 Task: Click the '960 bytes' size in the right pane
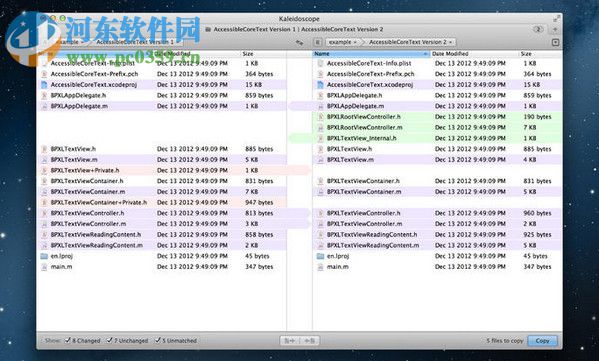point(537,213)
